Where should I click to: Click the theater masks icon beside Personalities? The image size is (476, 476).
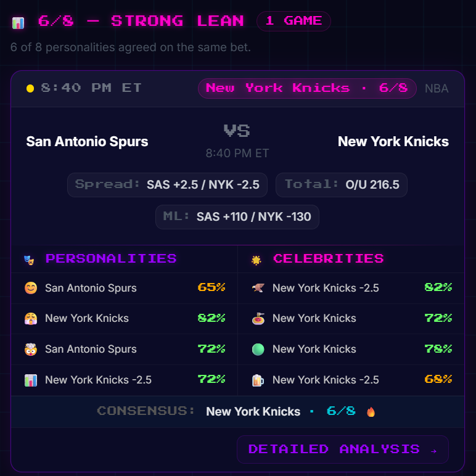(29, 260)
